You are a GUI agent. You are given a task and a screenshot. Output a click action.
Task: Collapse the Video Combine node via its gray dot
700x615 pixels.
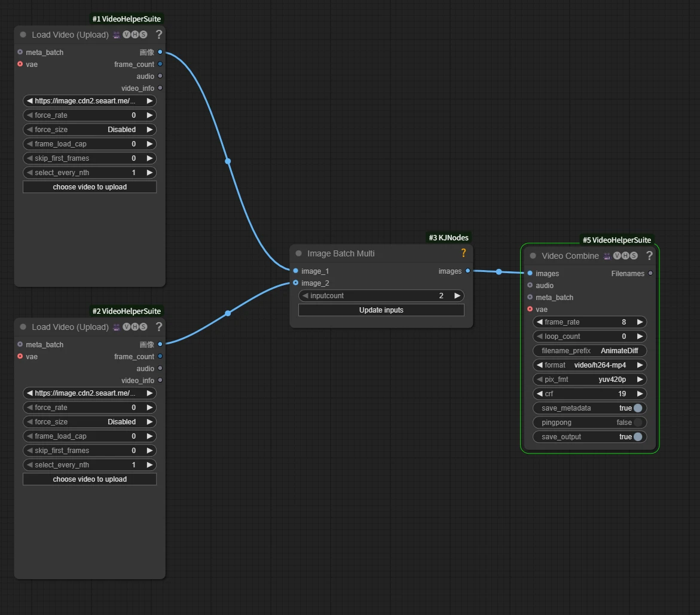533,256
